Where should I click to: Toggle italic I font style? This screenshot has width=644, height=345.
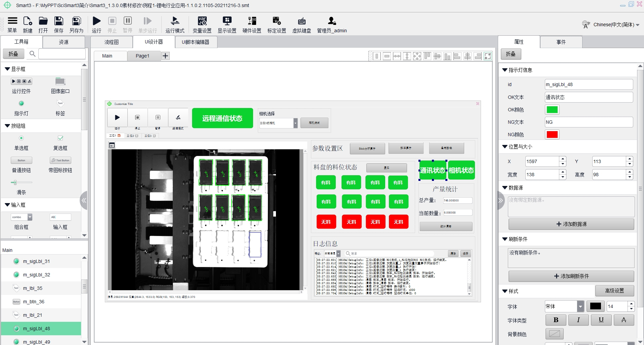click(578, 320)
